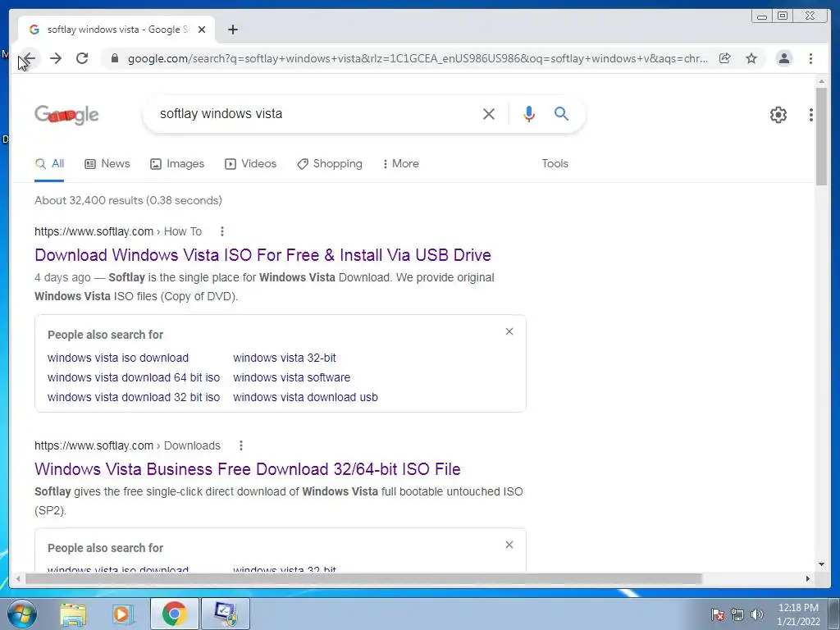
Task: Open Chrome's three-dot menu
Action: tap(811, 58)
